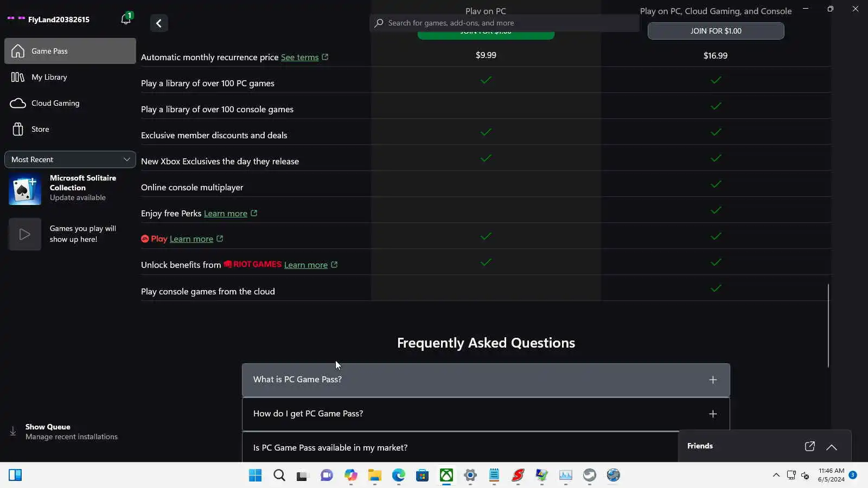Show hidden system tray icons
The width and height of the screenshot is (868, 488).
click(x=776, y=476)
